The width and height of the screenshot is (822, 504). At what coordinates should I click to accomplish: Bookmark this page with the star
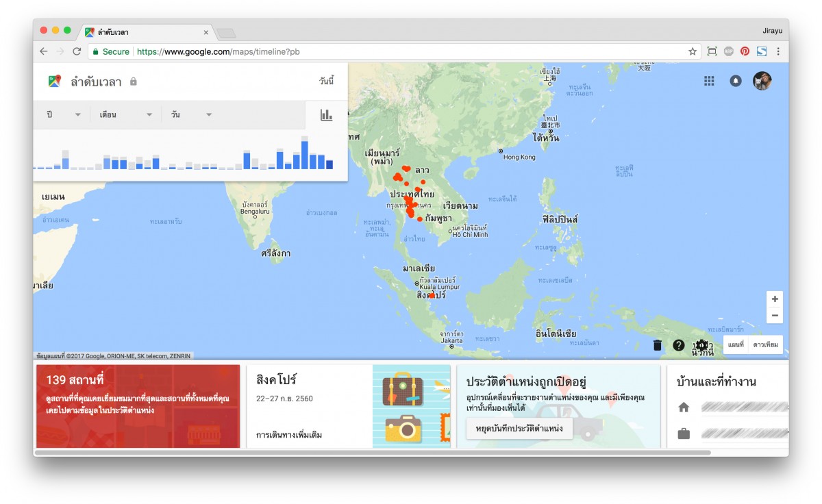[x=693, y=51]
